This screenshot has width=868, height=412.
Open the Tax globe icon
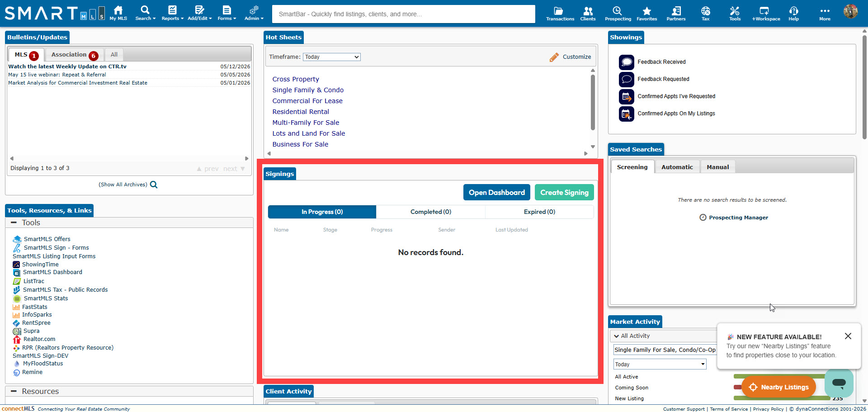point(705,13)
